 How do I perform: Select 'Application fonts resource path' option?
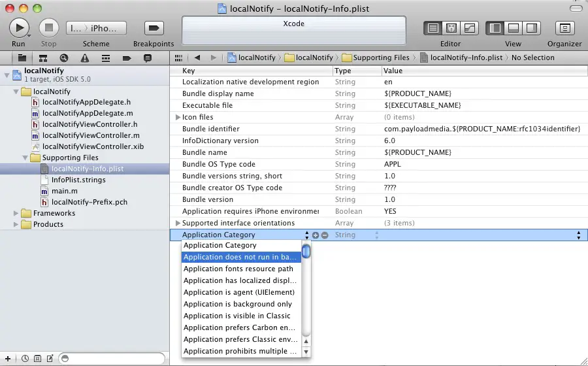238,269
